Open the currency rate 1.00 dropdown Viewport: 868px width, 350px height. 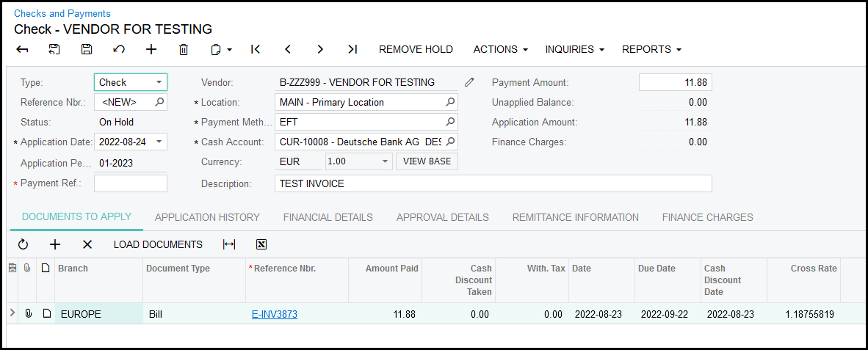(385, 161)
